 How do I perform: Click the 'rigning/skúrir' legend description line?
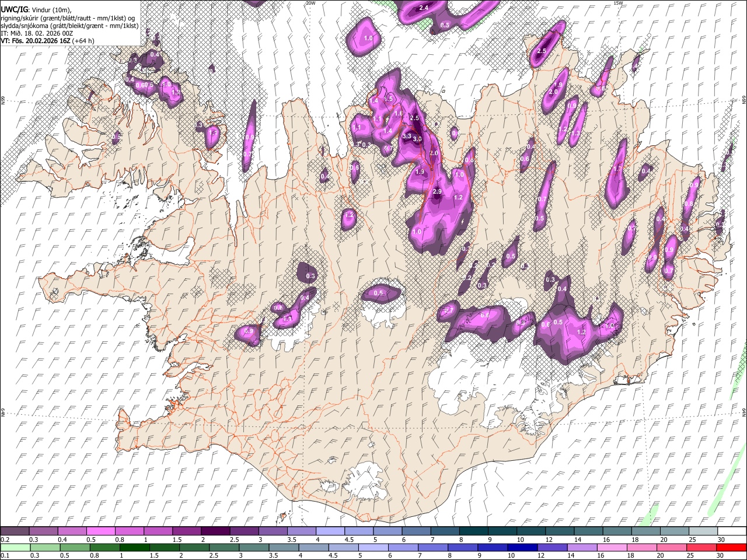click(x=68, y=18)
